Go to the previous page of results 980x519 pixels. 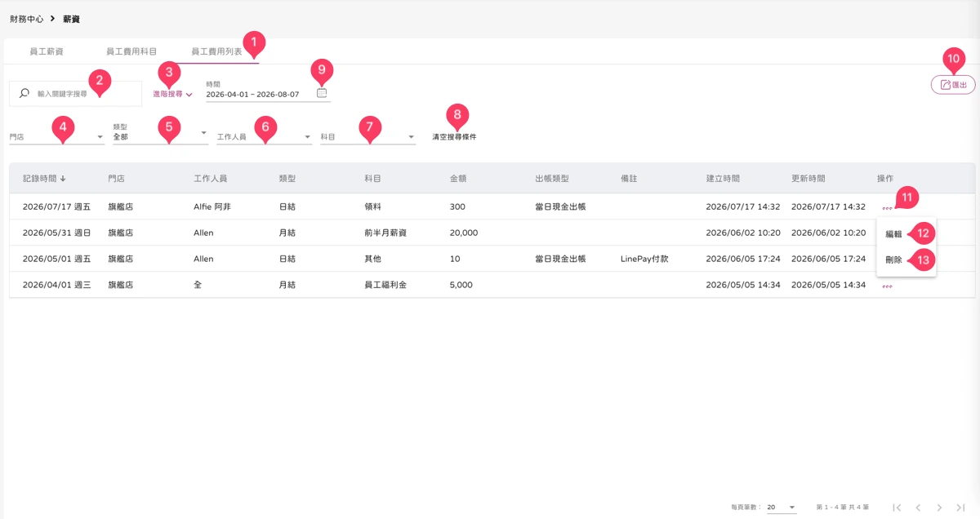coord(918,508)
